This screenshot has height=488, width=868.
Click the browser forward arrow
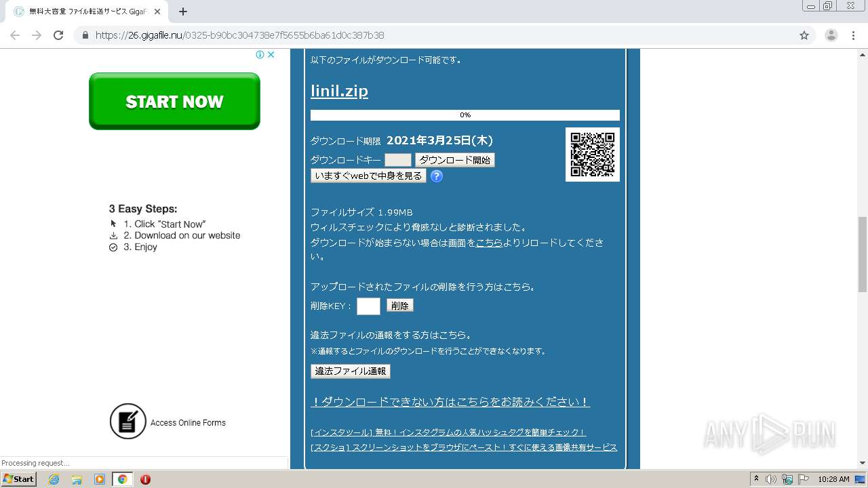37,35
